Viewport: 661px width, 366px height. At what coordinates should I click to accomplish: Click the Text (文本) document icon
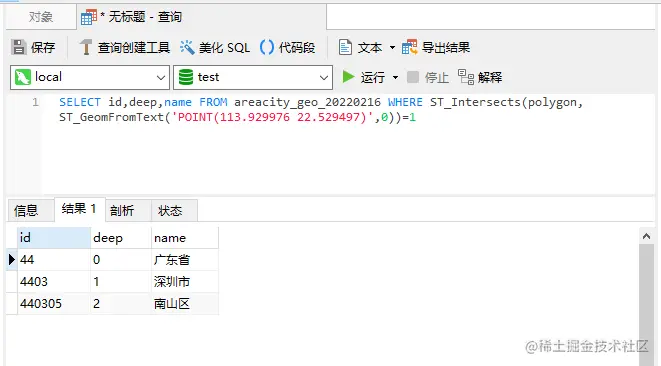345,47
